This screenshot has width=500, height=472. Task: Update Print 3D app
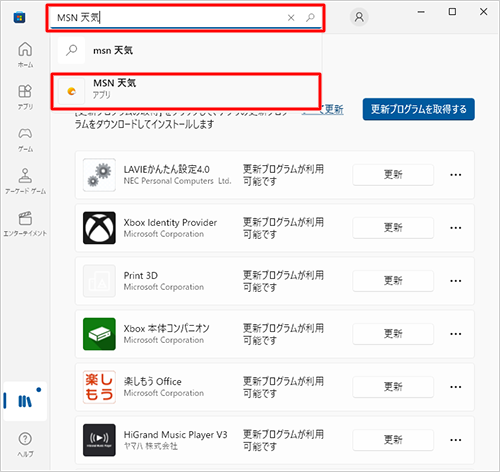(x=393, y=281)
